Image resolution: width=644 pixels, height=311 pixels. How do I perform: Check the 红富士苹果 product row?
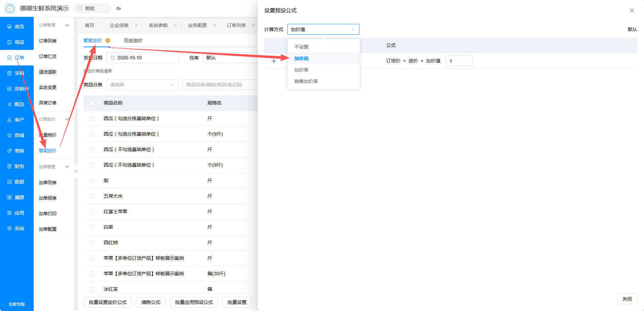92,212
